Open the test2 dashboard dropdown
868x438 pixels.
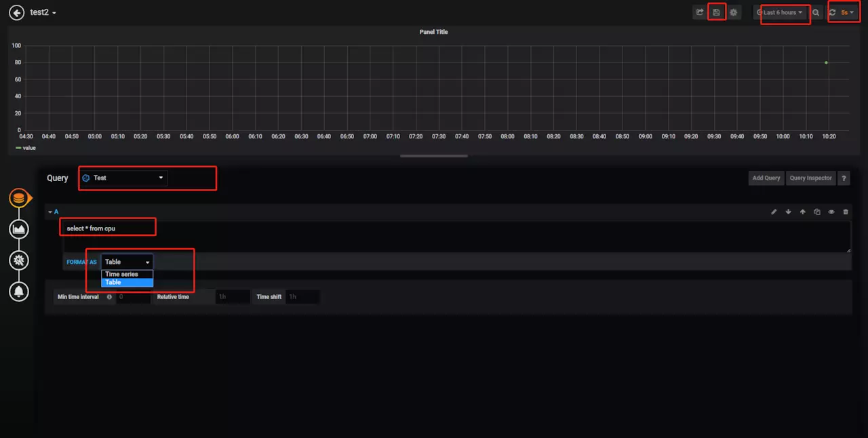(43, 13)
